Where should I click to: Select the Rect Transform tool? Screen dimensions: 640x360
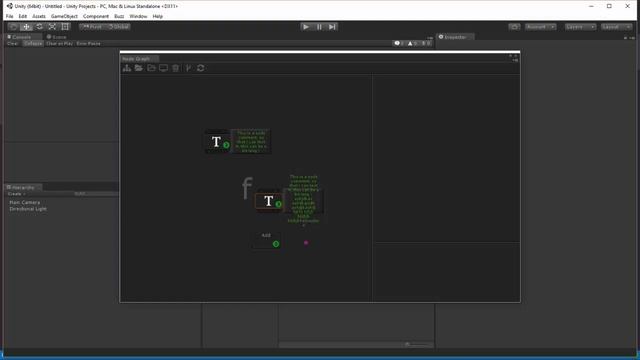[x=65, y=27]
